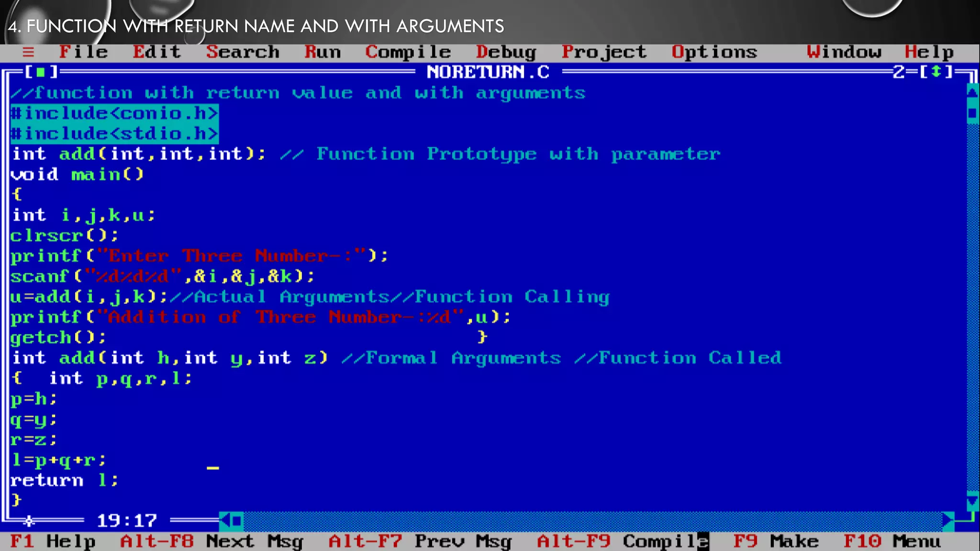Click the '//Formal Arguments' comment
This screenshot has height=551, width=980.
pos(451,358)
